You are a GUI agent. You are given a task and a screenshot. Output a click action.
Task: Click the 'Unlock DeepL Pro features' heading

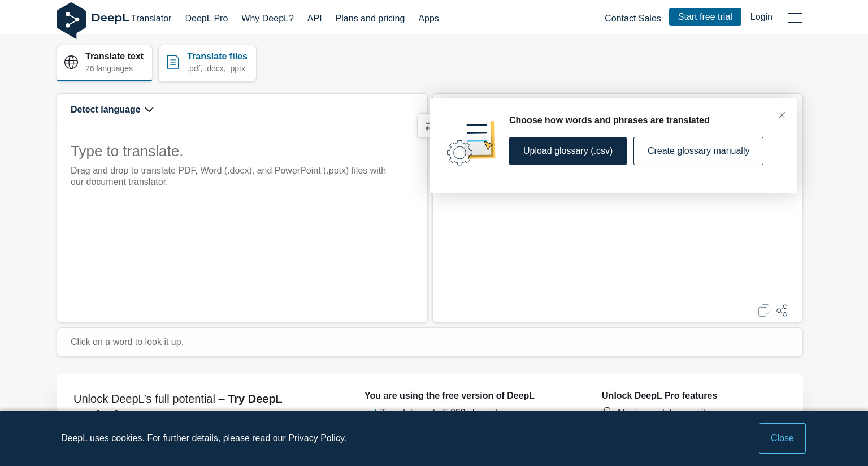click(x=659, y=396)
